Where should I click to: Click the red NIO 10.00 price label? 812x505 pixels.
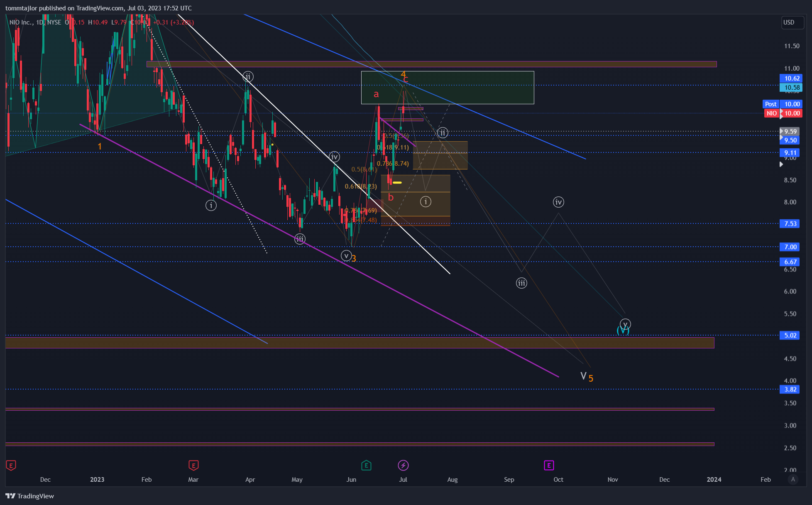783,113
